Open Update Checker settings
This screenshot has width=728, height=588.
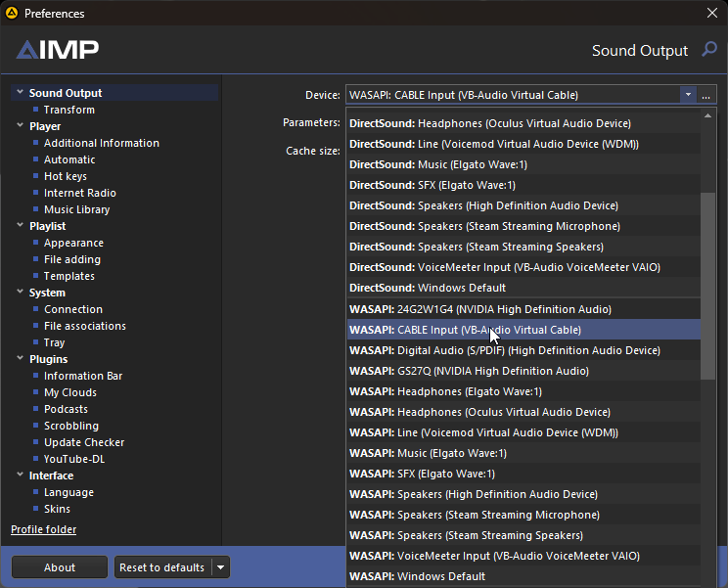tap(84, 442)
